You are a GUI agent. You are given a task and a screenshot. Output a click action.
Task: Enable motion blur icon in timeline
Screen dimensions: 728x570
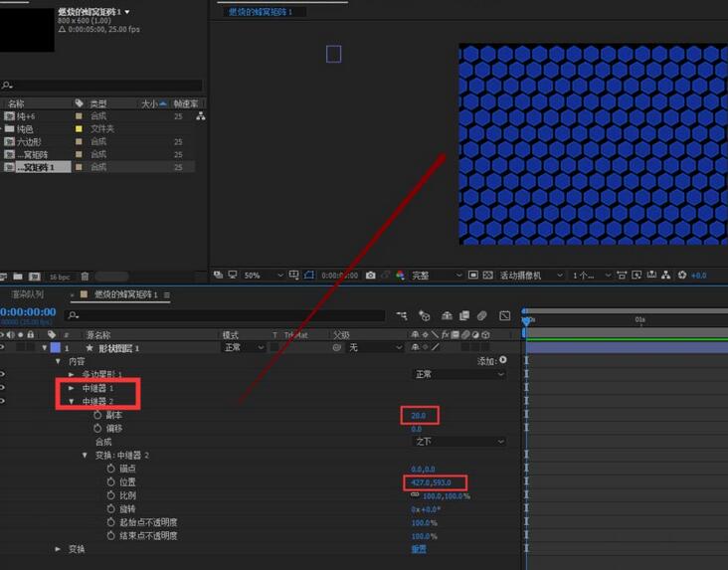point(482,316)
